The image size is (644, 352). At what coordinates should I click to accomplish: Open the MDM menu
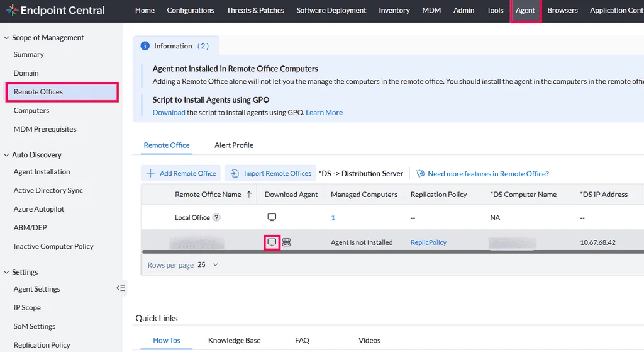click(x=431, y=10)
